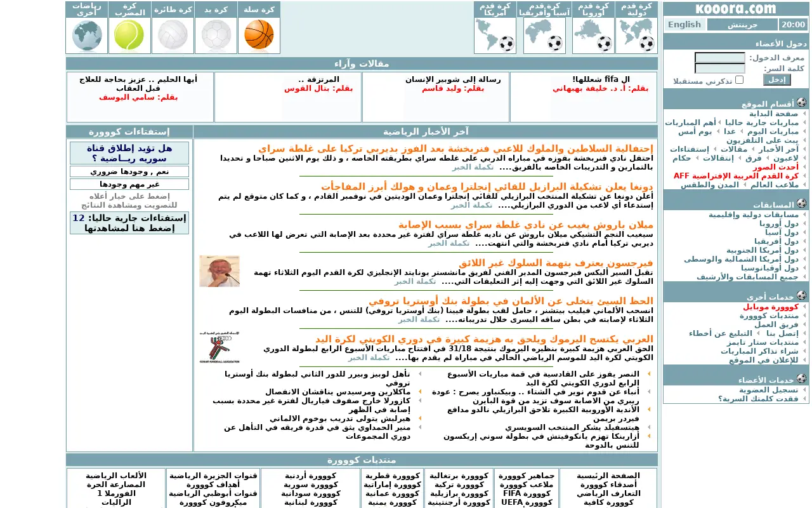Open the Ferguson news photo thumbnail
Image resolution: width=812 pixels, height=508 pixels.
coord(219,271)
